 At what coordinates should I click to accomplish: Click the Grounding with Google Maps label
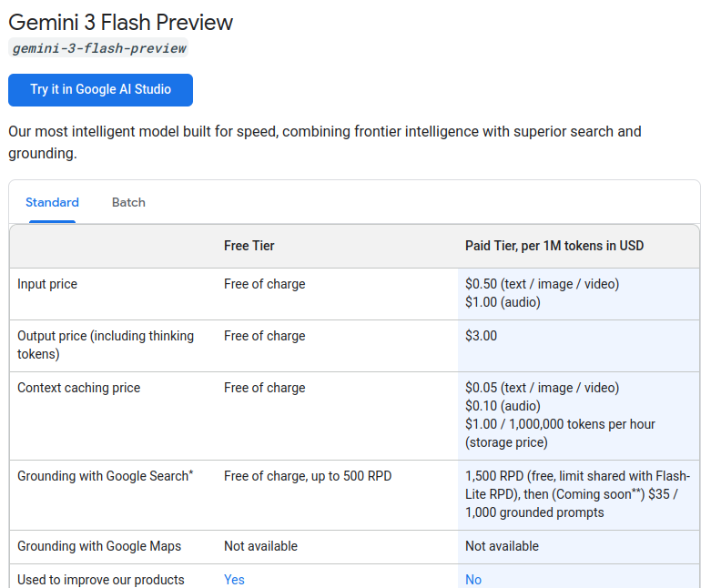[99, 546]
